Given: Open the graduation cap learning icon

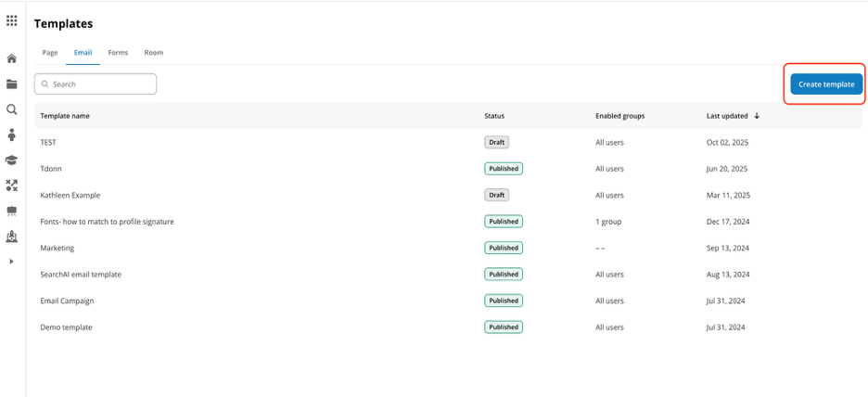Looking at the screenshot, I should point(12,160).
